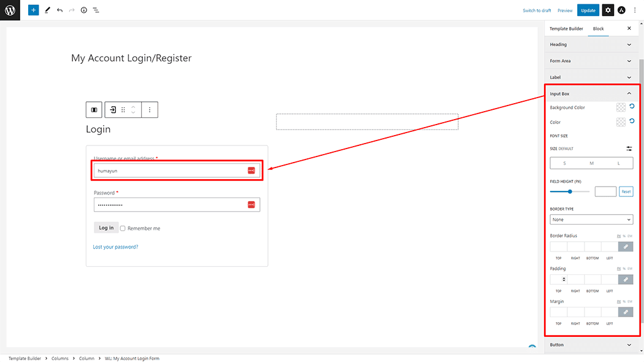This screenshot has height=362, width=644.
Task: Open the block inserter with the plus icon
Action: tap(33, 10)
